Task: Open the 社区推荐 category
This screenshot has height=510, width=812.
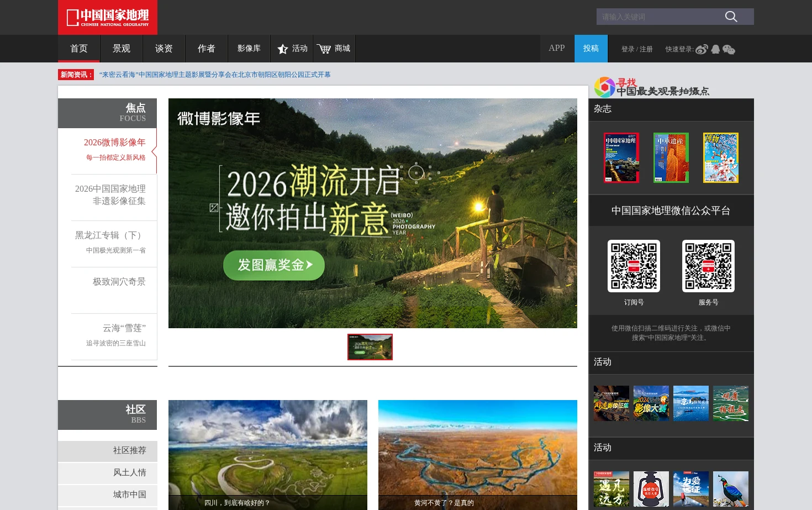Action: pyautogui.click(x=108, y=451)
